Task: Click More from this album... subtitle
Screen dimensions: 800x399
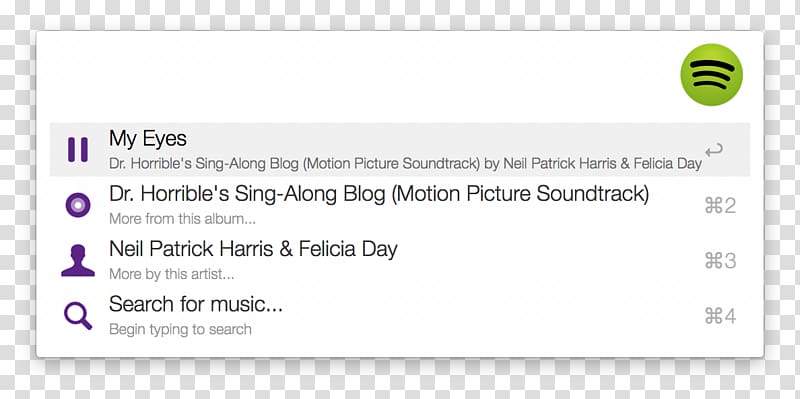Action: pos(182,219)
